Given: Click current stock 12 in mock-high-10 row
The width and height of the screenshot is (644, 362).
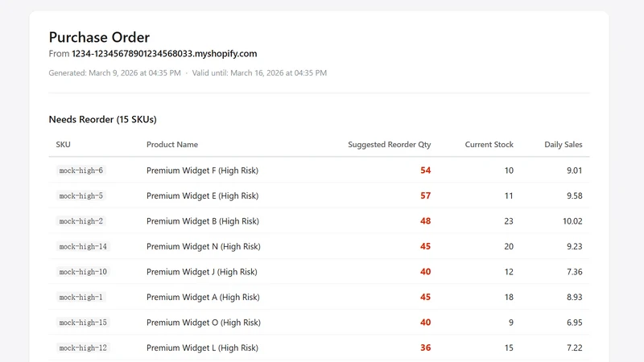Looking at the screenshot, I should point(509,272).
